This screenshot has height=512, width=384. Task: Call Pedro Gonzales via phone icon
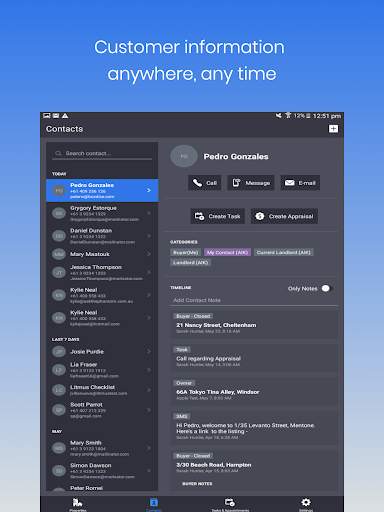click(x=204, y=183)
